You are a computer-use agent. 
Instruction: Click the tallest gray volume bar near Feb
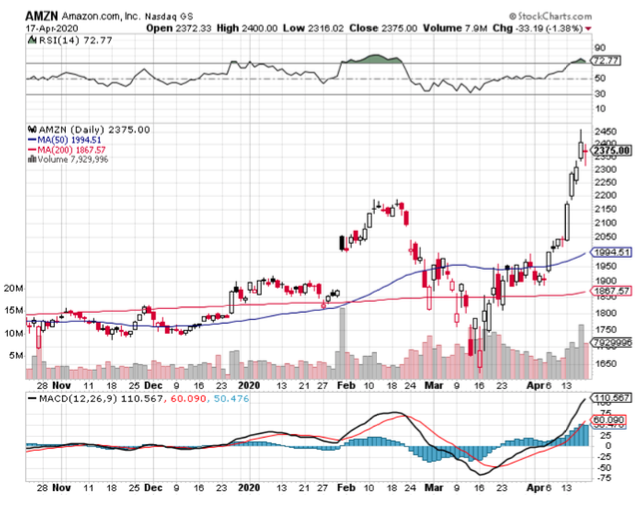point(342,344)
